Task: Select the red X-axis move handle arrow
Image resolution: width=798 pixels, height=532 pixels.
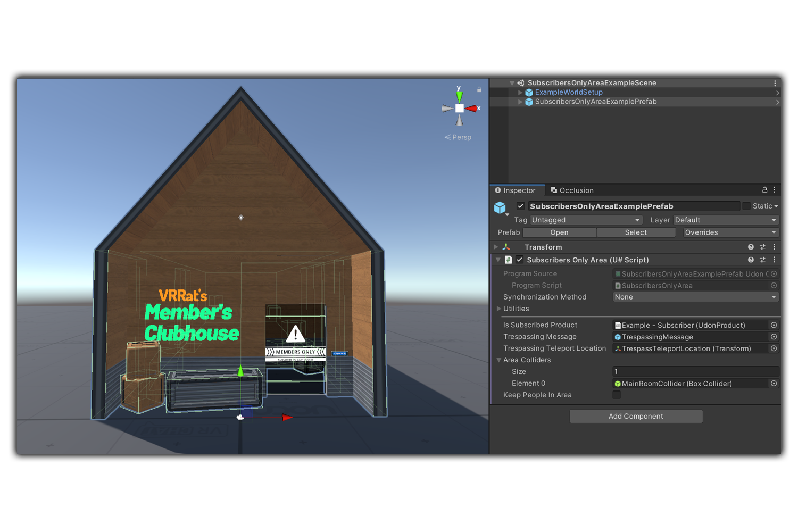Action: (x=287, y=417)
